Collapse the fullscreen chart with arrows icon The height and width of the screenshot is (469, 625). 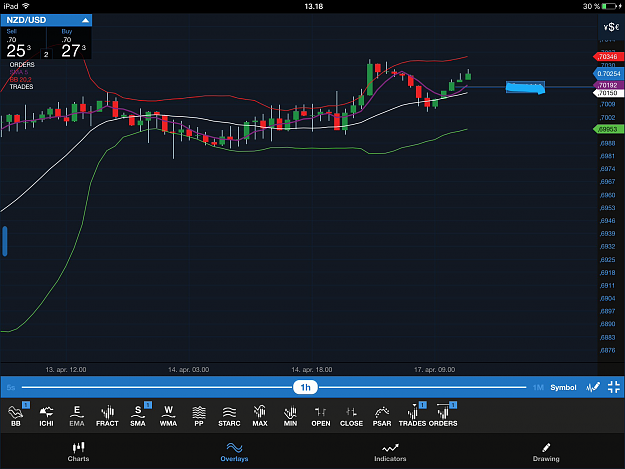(x=614, y=387)
